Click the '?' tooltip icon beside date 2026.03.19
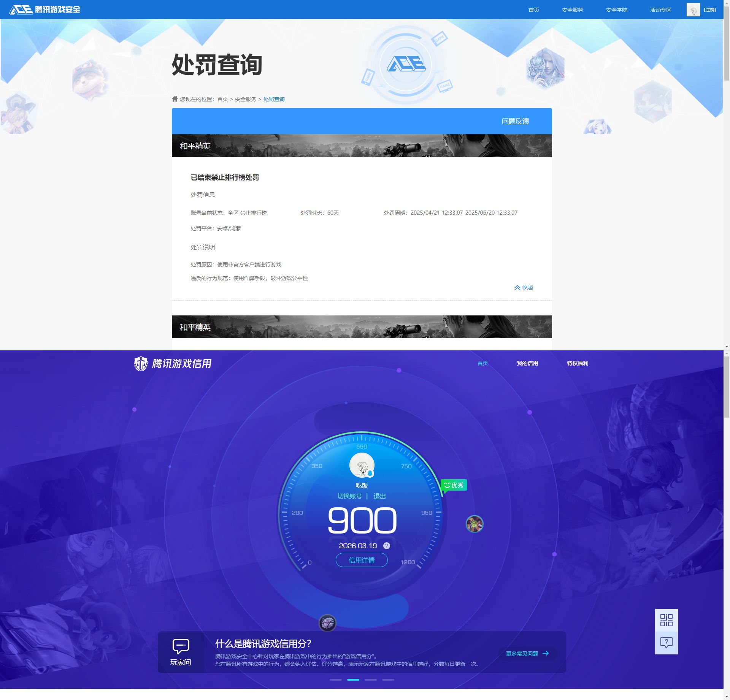Image resolution: width=730 pixels, height=700 pixels. [387, 545]
